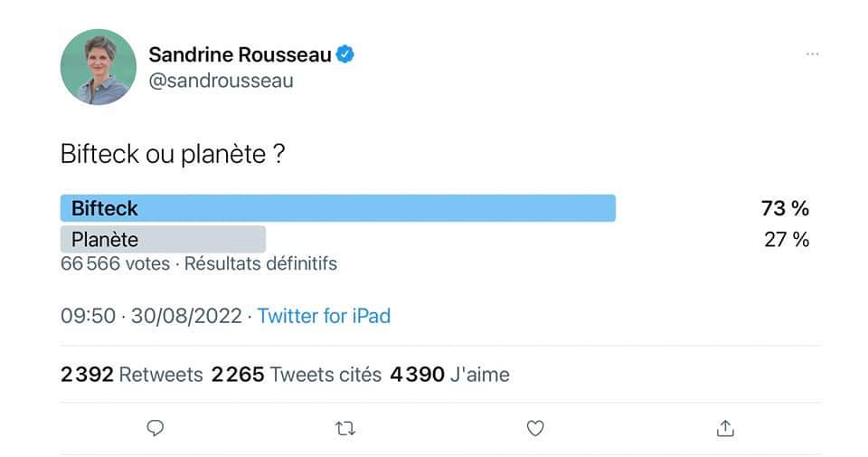Click the retweet arrows icon
Screen dimensions: 868x457
coord(344,428)
